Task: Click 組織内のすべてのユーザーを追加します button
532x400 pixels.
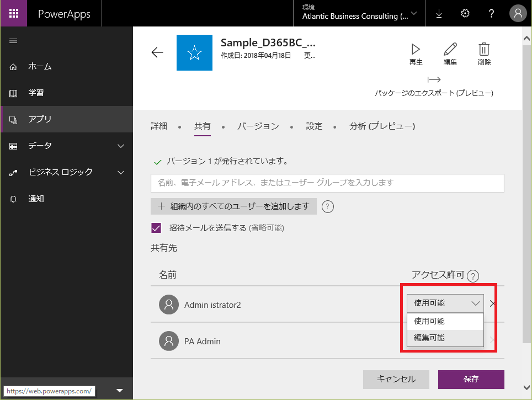Action: pos(233,206)
